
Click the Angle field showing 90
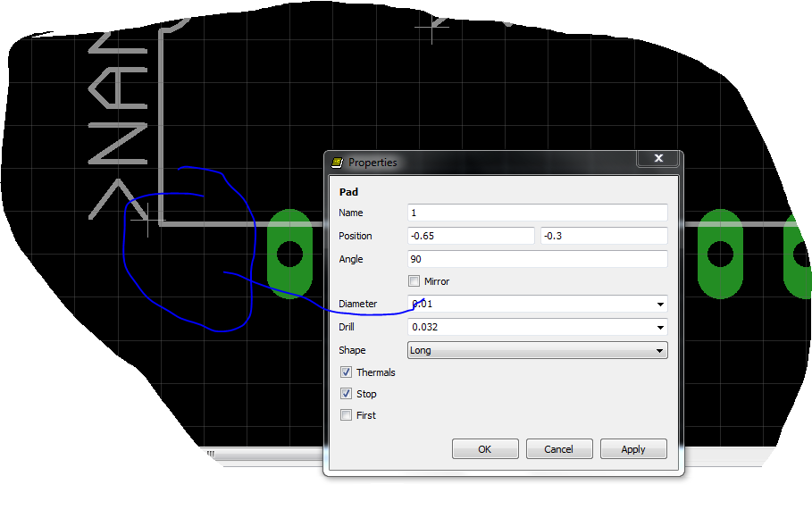(538, 259)
